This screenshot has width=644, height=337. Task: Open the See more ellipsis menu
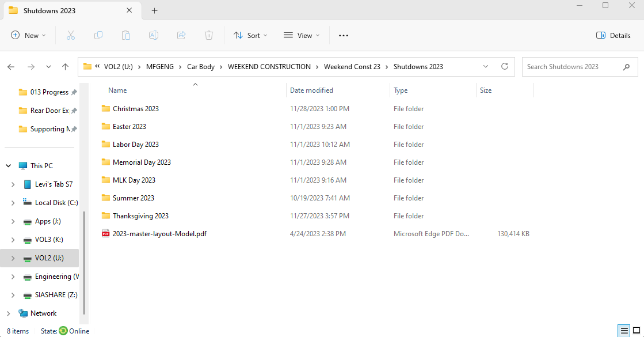pos(344,36)
